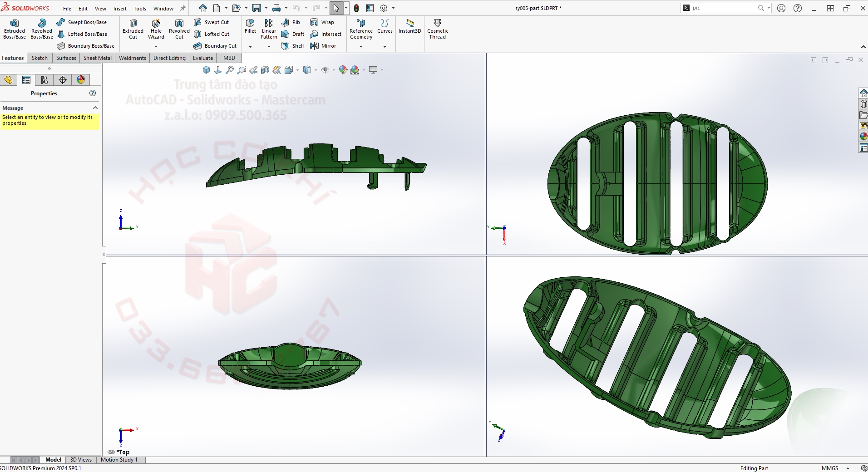Expand the Hole Wizard dropdown arrow

tap(156, 47)
